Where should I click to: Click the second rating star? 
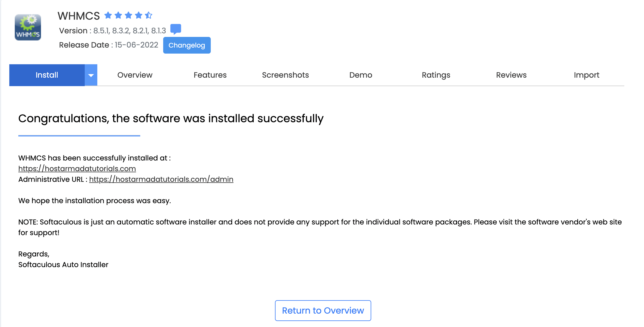pyautogui.click(x=118, y=15)
